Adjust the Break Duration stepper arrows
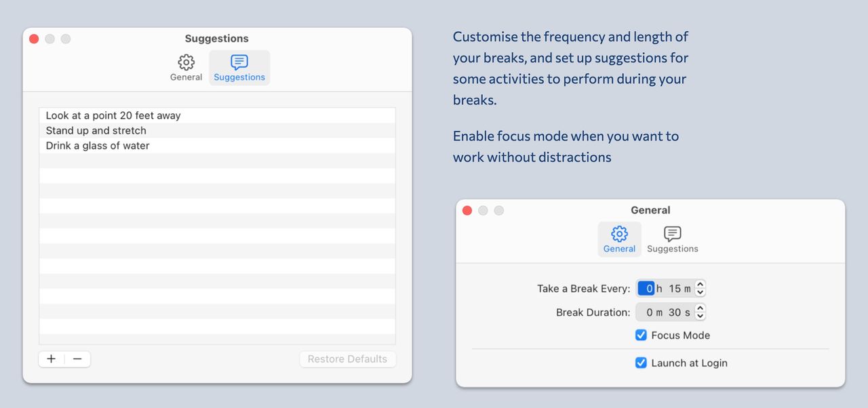This screenshot has width=868, height=408. coord(701,312)
